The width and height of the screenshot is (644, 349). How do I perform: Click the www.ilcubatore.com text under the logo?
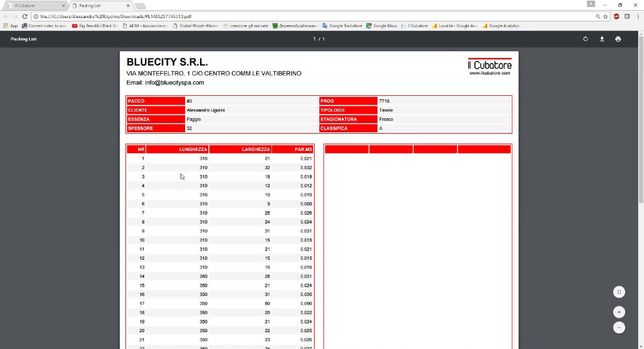[x=490, y=73]
